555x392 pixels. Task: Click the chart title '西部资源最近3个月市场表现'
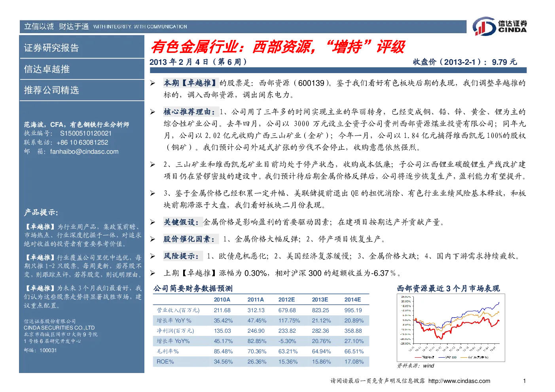point(449,288)
